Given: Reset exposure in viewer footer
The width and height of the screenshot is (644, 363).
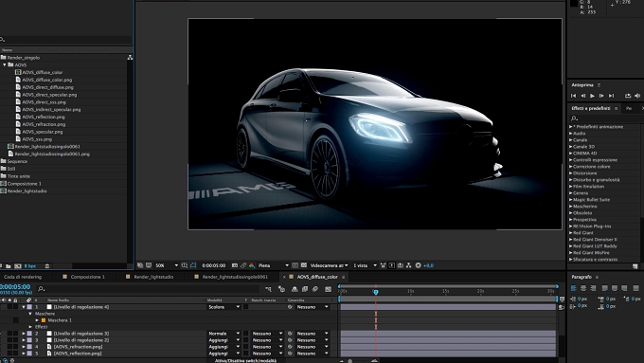Looking at the screenshot, I should (x=418, y=265).
